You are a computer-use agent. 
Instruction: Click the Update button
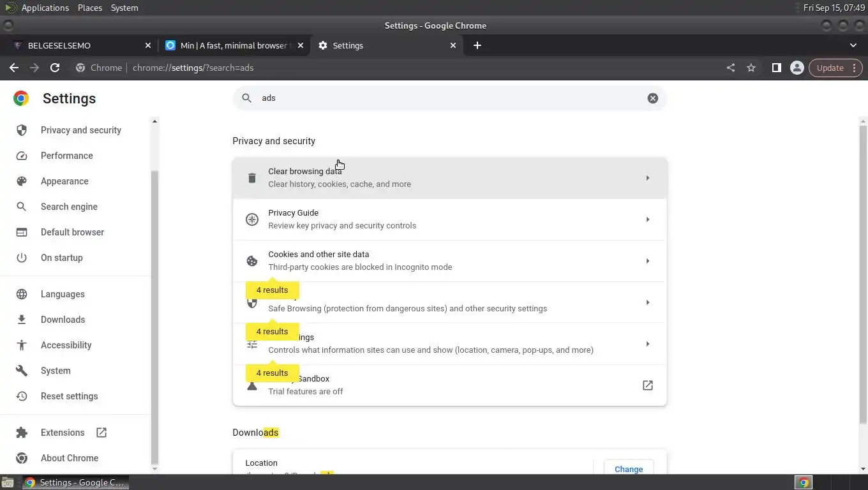(x=835, y=68)
